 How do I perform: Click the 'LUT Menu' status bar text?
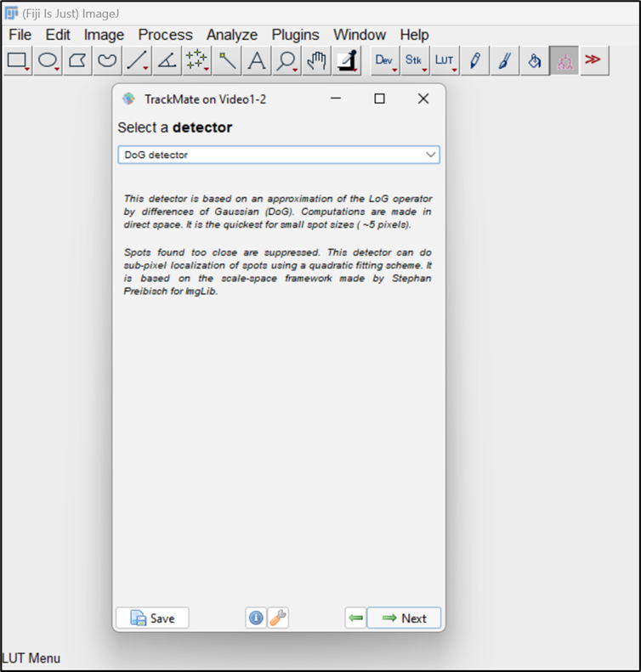(31, 658)
